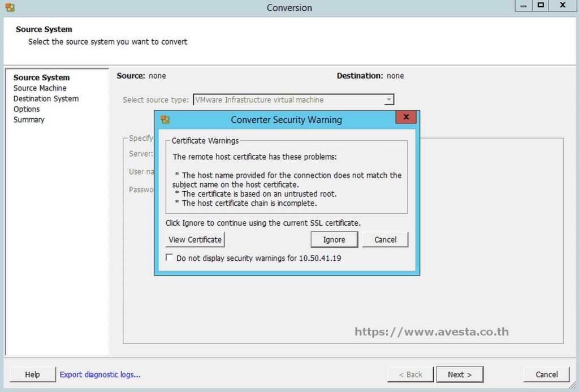The width and height of the screenshot is (579, 392).
Task: Select Source Machine step in sidebar
Action: click(40, 88)
